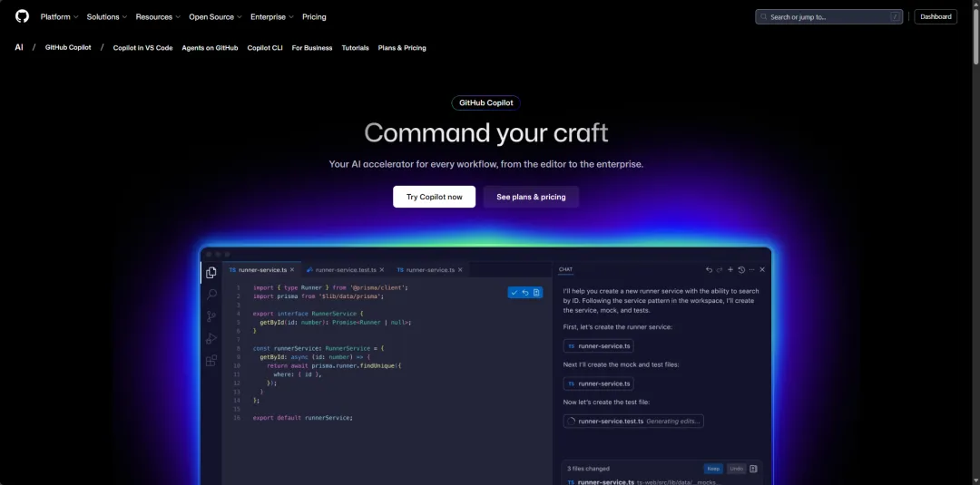Image resolution: width=980 pixels, height=485 pixels.
Task: Click the slash shortcut key badge in search
Action: (896, 17)
